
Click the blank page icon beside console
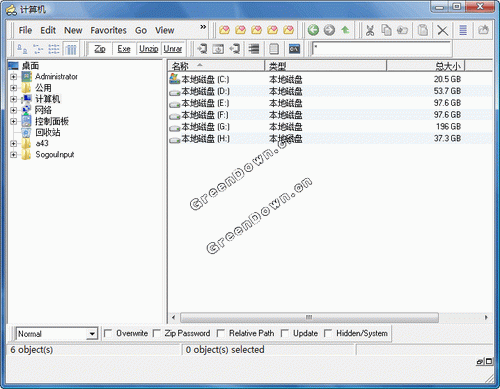coord(274,49)
